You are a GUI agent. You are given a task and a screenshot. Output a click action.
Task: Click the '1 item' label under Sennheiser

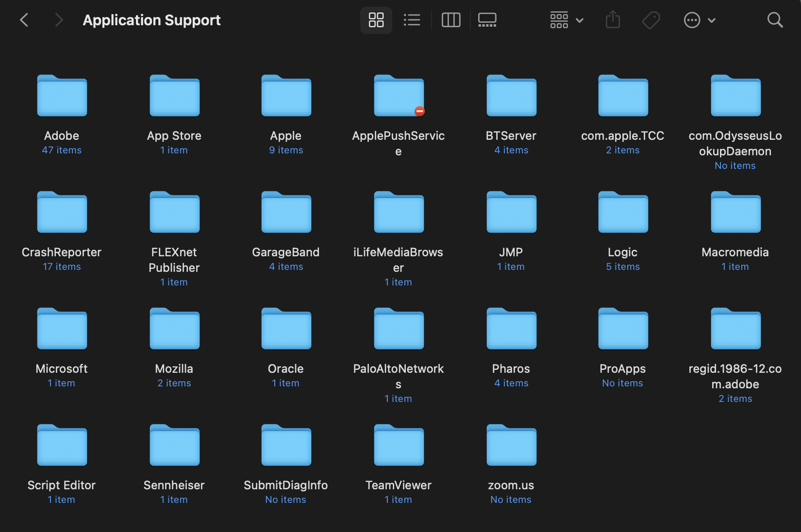pyautogui.click(x=174, y=499)
